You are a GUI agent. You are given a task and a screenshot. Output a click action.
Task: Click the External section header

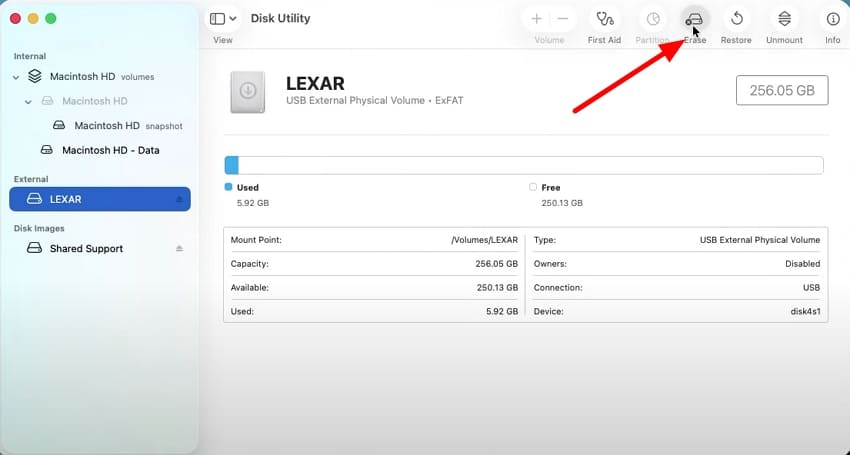click(x=31, y=179)
